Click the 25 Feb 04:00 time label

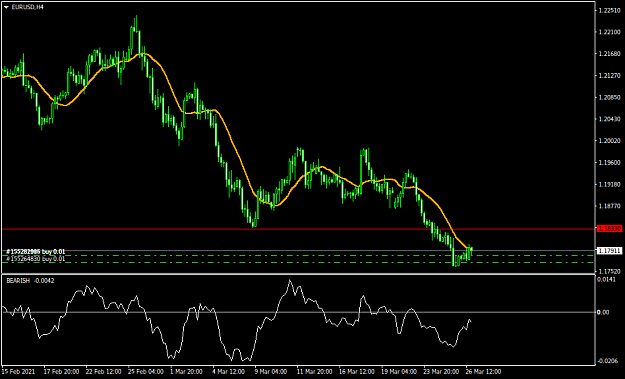[x=145, y=372]
